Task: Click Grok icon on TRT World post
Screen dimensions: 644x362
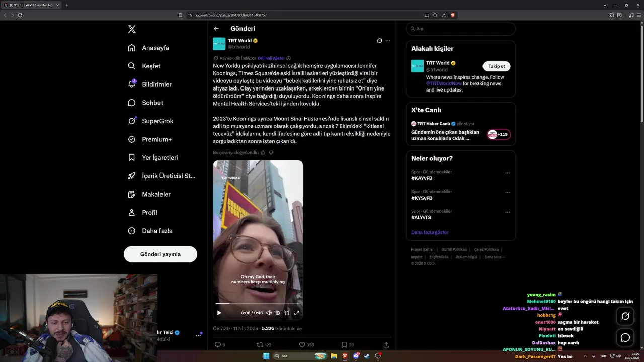Action: click(379, 41)
